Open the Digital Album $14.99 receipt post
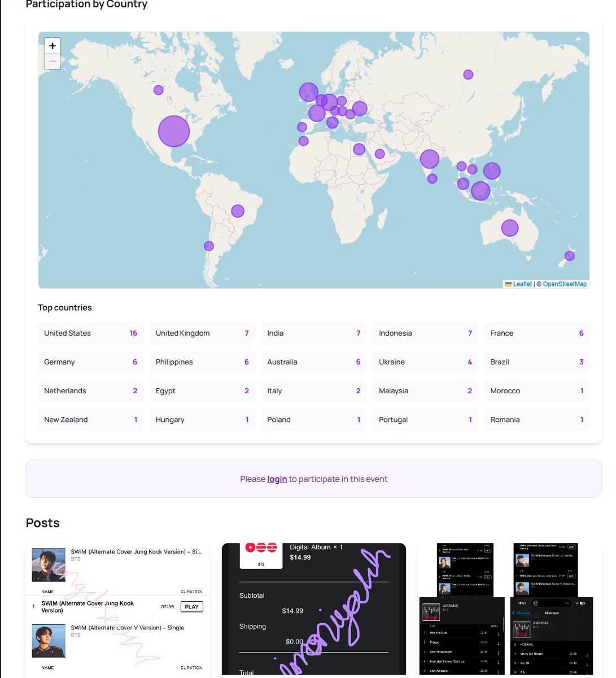This screenshot has width=616, height=678. pyautogui.click(x=314, y=609)
